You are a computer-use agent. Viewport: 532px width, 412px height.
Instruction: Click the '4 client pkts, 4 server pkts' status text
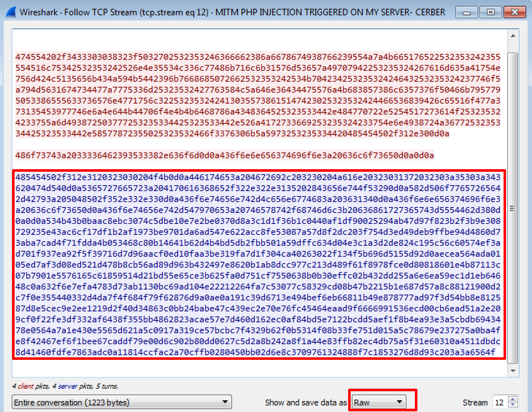(x=65, y=386)
